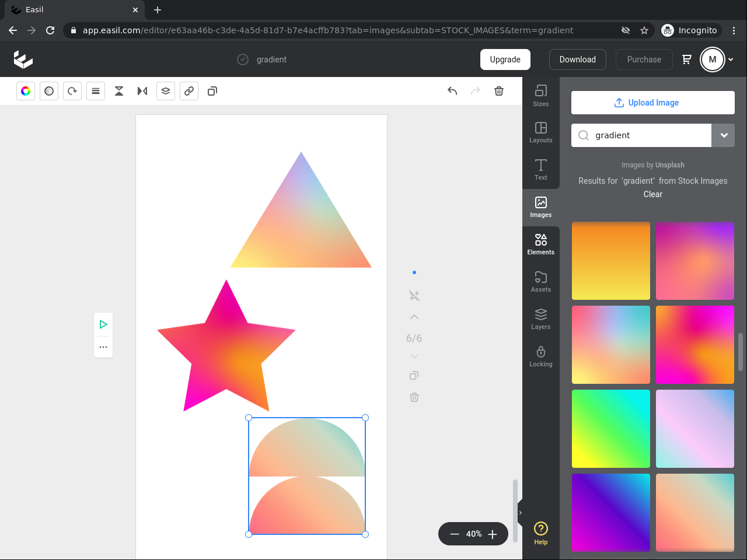Select the green-yellow gradient thumbnail
Screen dimensions: 747x560
pos(610,429)
